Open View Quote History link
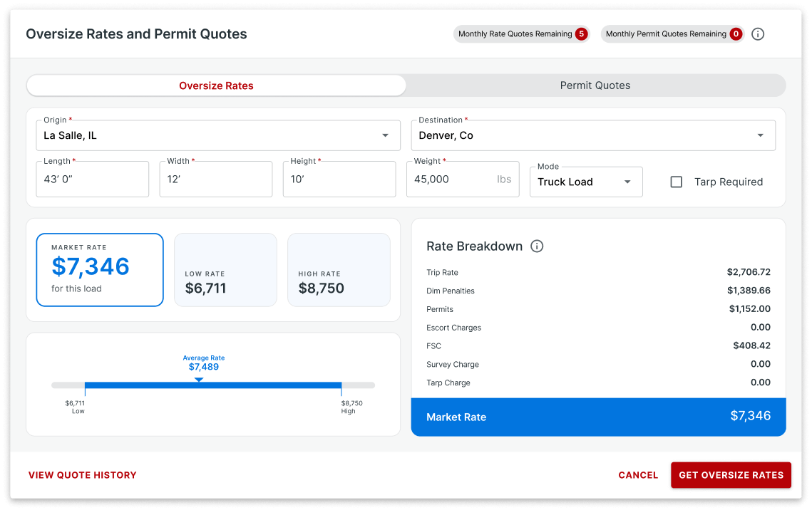The height and width of the screenshot is (510, 812). (82, 475)
